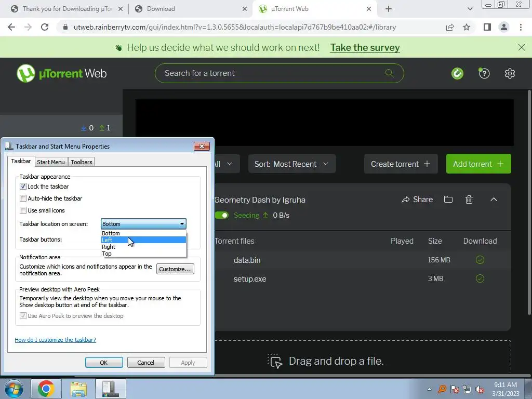Open Taskbar location on screen dropdown

tap(143, 224)
